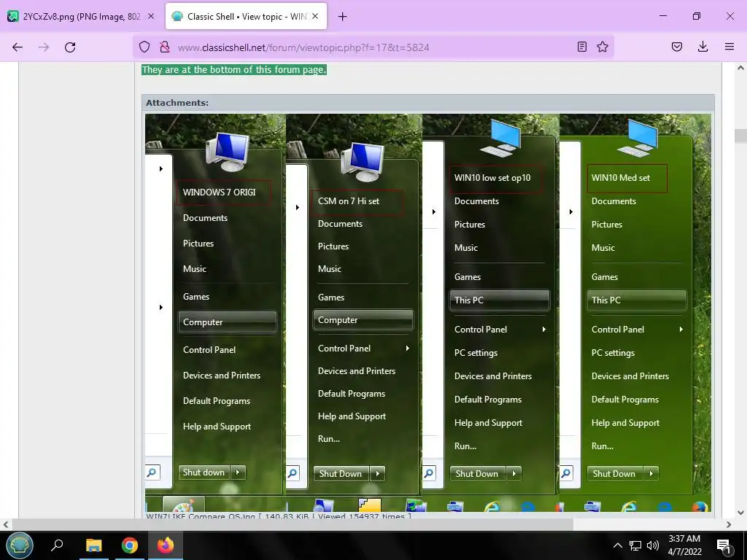747x560 pixels.
Task: Click 'CSM on 7 Hi set' label
Action: point(348,201)
